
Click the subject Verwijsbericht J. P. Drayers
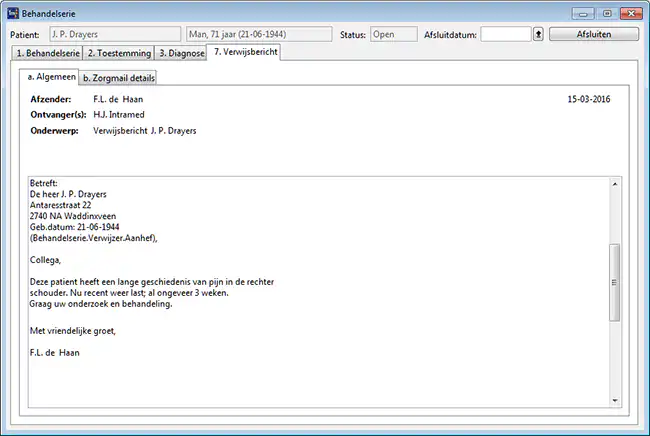coord(145,131)
